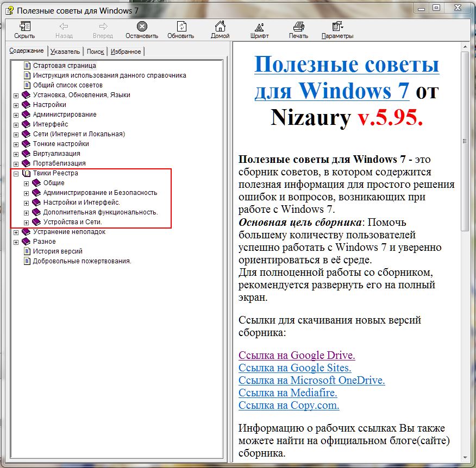Maximize the help window
The width and height of the screenshot is (476, 468).
coord(436,8)
